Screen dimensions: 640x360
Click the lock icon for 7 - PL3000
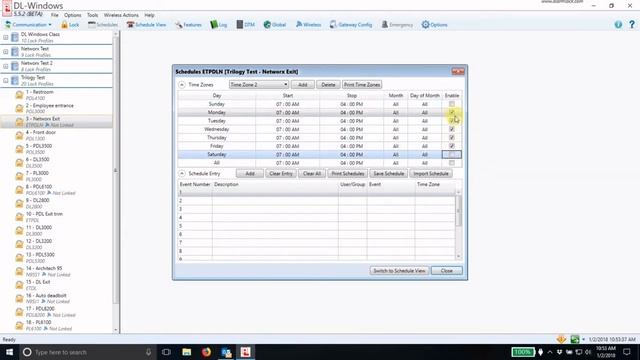tap(19, 176)
